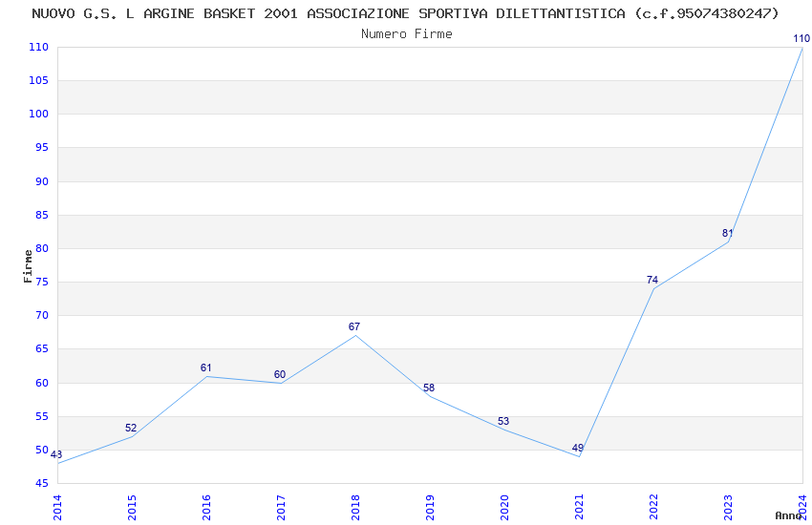The width and height of the screenshot is (812, 525).
Task: Click the data label 49 for 2021
Action: 578,448
